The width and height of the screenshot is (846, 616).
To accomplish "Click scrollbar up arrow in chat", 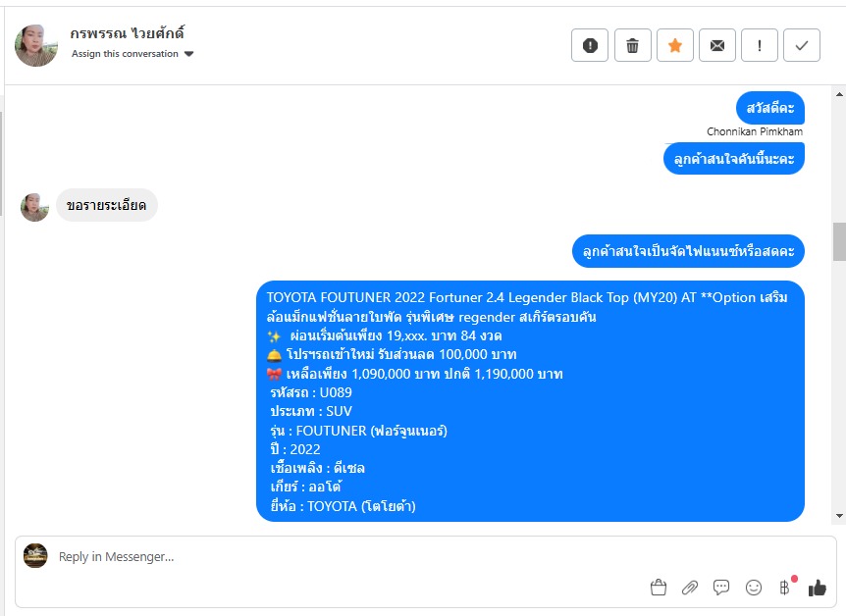I will (839, 94).
